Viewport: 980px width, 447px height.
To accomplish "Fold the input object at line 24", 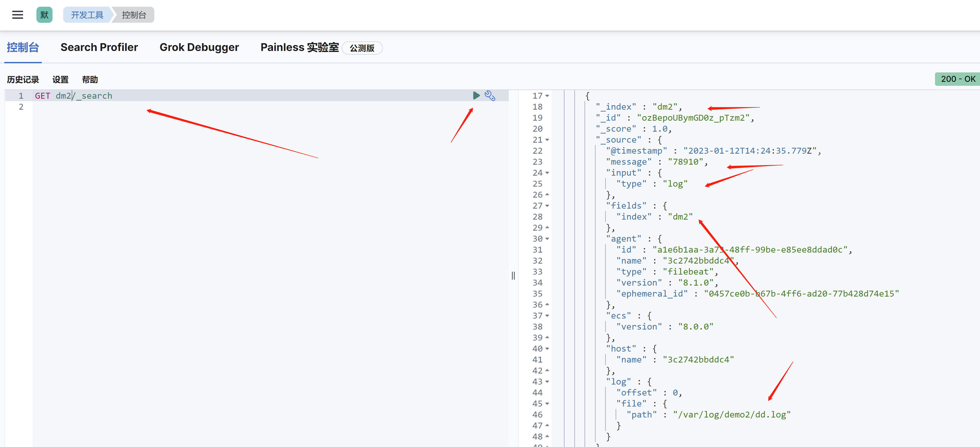I will (547, 173).
